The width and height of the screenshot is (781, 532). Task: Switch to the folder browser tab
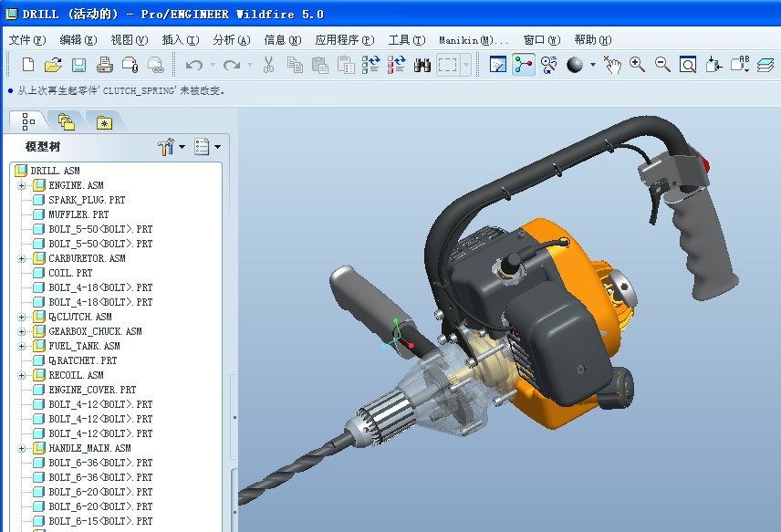click(66, 121)
